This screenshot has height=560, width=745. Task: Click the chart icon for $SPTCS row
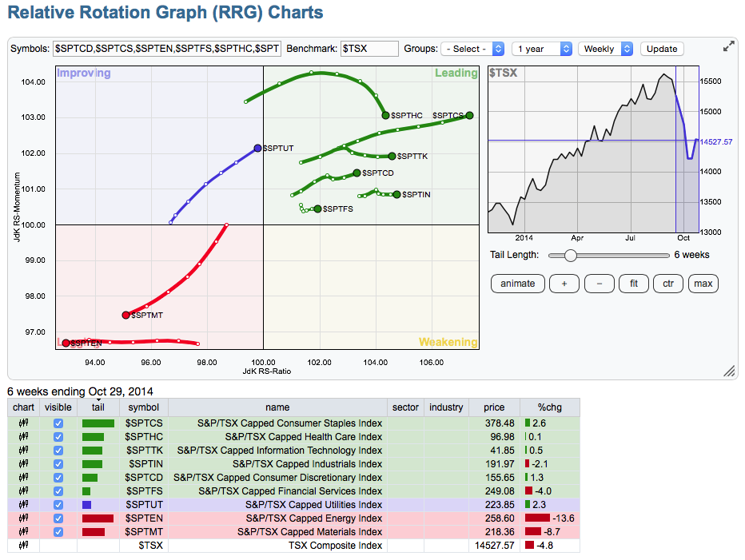[22, 423]
